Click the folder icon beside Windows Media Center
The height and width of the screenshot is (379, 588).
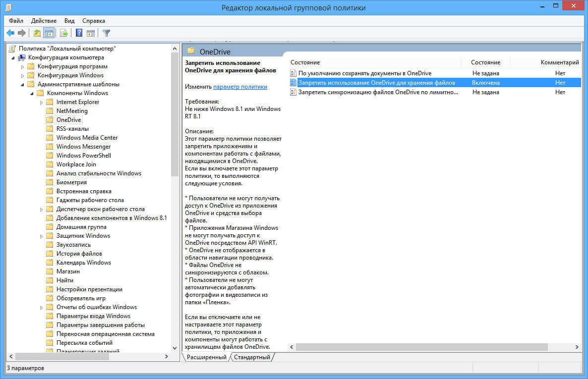50,138
